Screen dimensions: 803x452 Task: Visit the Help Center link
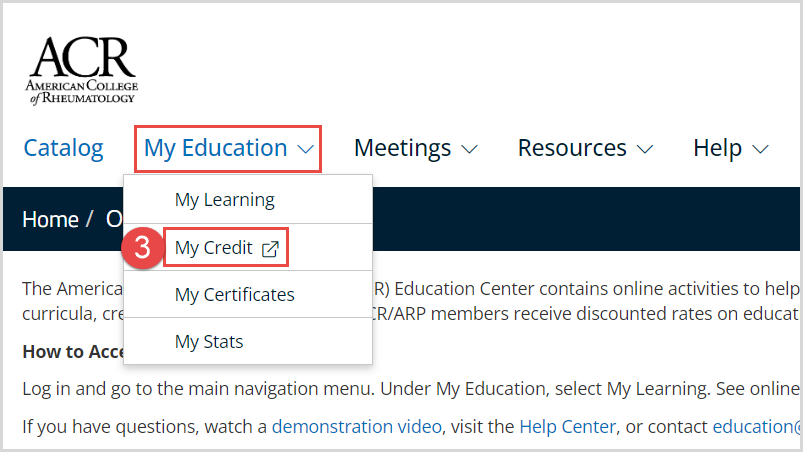pyautogui.click(x=567, y=427)
